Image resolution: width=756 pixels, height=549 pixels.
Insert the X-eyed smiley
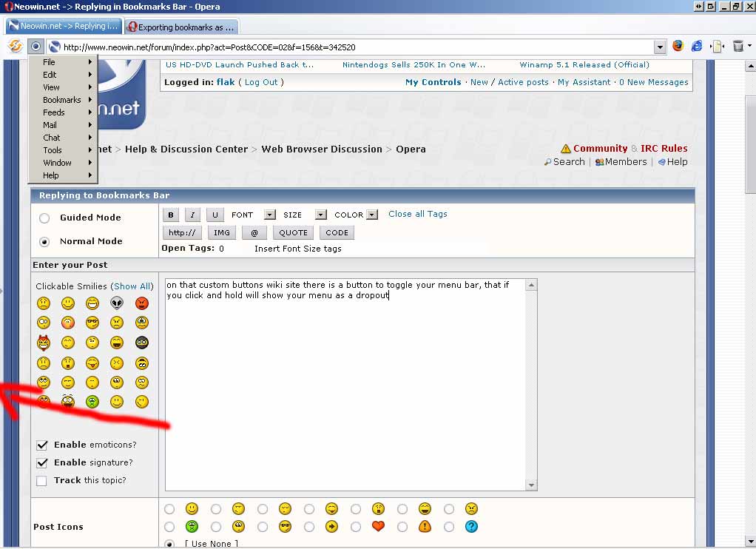click(117, 363)
